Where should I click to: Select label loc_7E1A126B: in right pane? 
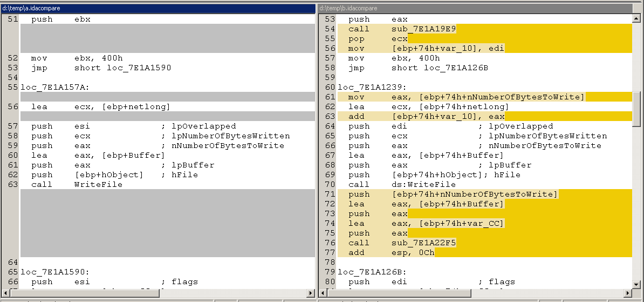372,272
